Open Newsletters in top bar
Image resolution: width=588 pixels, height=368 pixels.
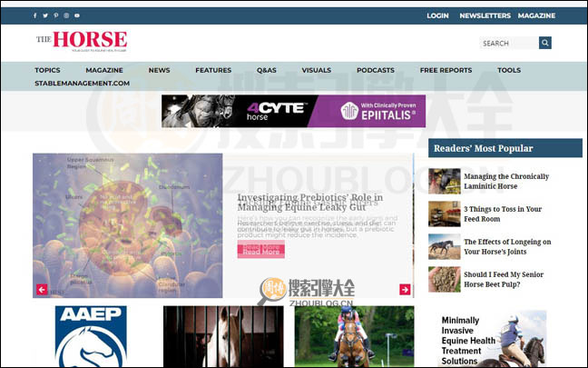[x=485, y=15]
